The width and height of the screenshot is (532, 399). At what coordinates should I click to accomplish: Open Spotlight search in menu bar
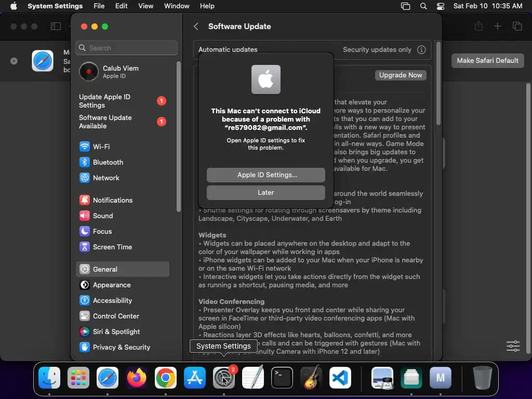423,6
